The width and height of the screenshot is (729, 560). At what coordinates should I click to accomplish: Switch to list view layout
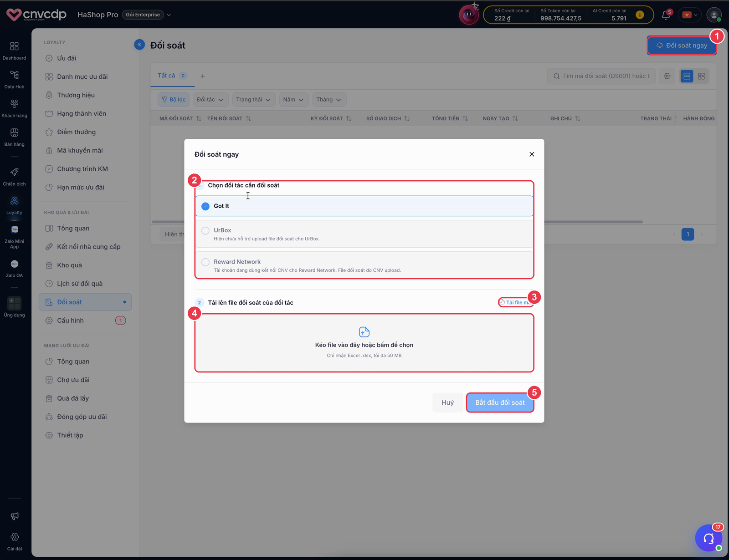(x=687, y=76)
